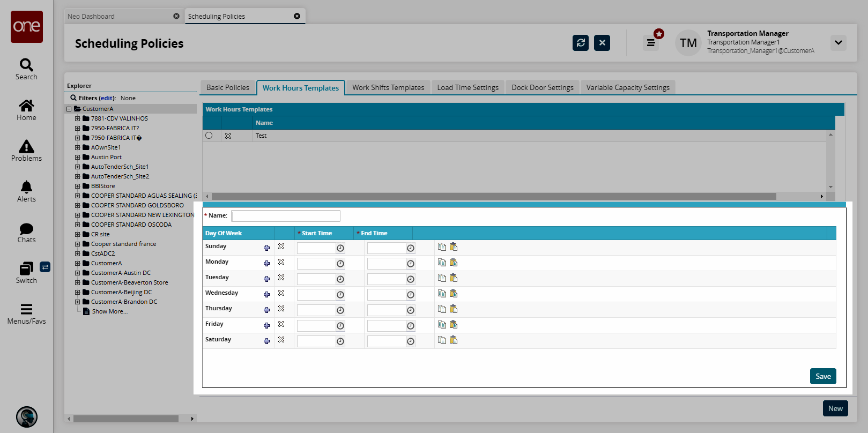The image size is (868, 433).
Task: Expand the Austin Port folder
Action: [x=78, y=157]
